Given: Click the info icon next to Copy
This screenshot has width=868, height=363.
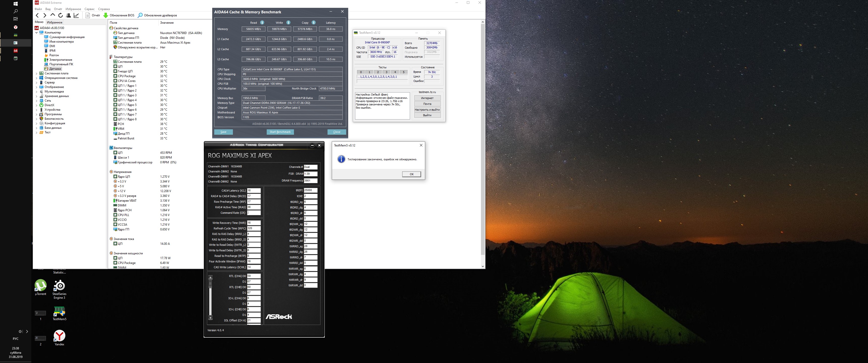Looking at the screenshot, I should (x=314, y=22).
